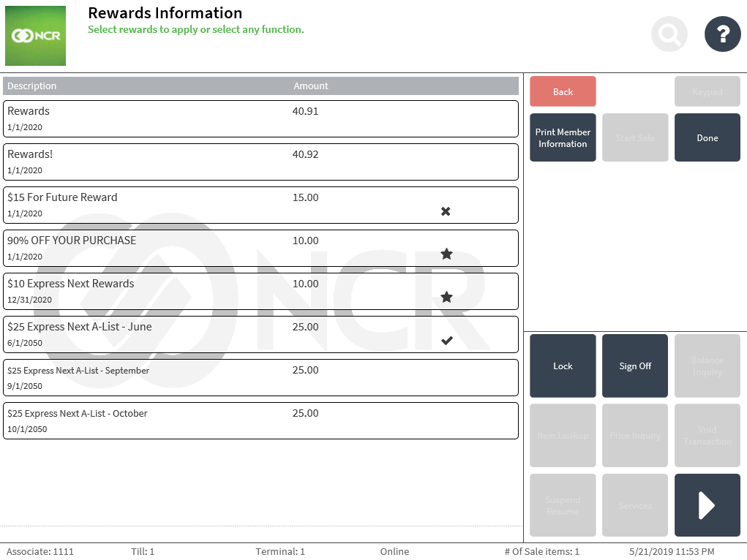Screen dimensions: 747x560
Task: Click the Amount column header
Action: coord(311,86)
